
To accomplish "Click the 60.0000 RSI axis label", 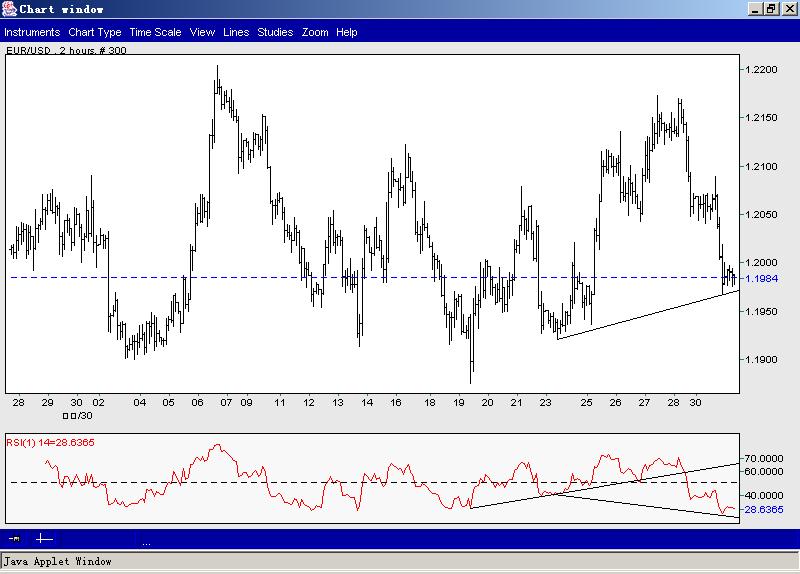I will [x=764, y=471].
